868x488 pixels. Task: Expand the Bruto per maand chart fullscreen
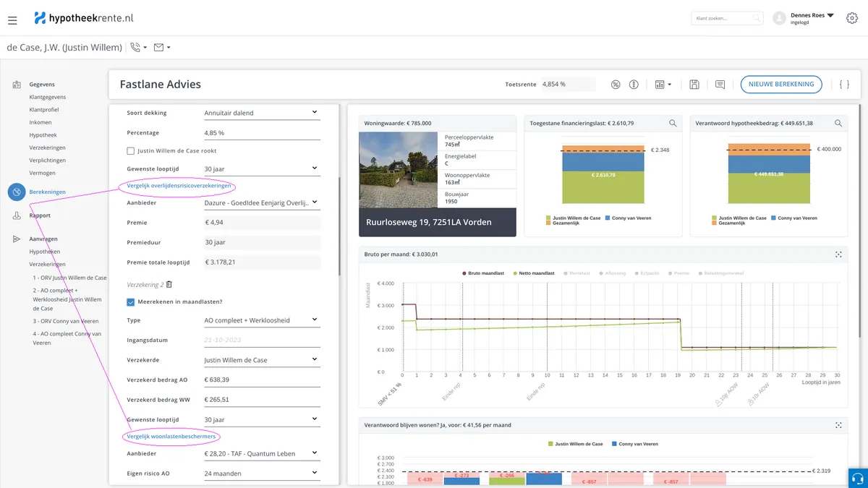[838, 254]
